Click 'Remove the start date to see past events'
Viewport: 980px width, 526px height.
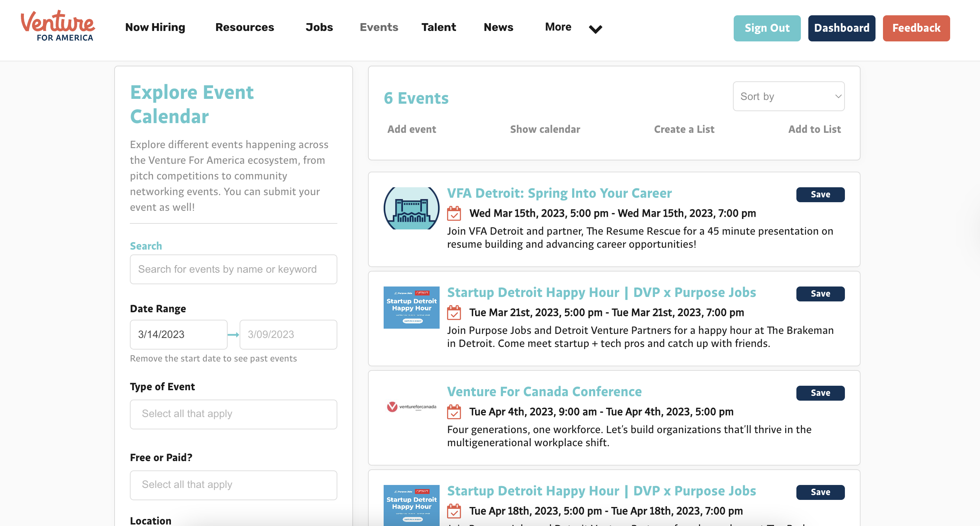pos(213,358)
